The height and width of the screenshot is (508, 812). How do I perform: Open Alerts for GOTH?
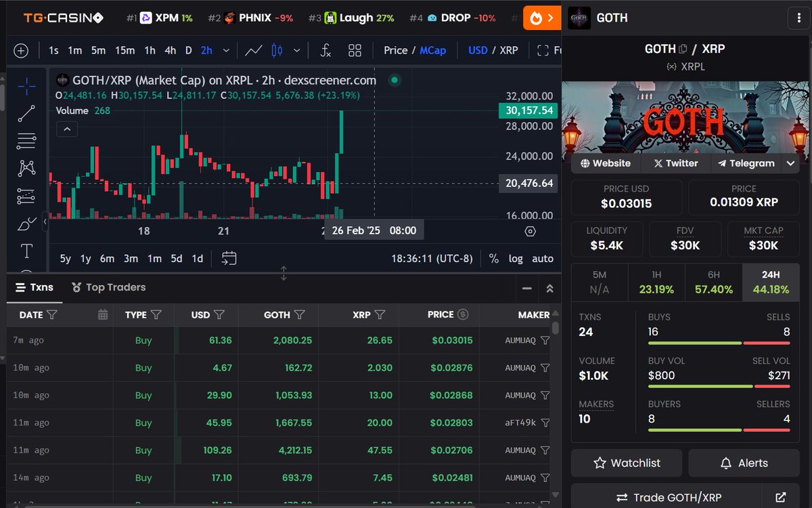(744, 463)
